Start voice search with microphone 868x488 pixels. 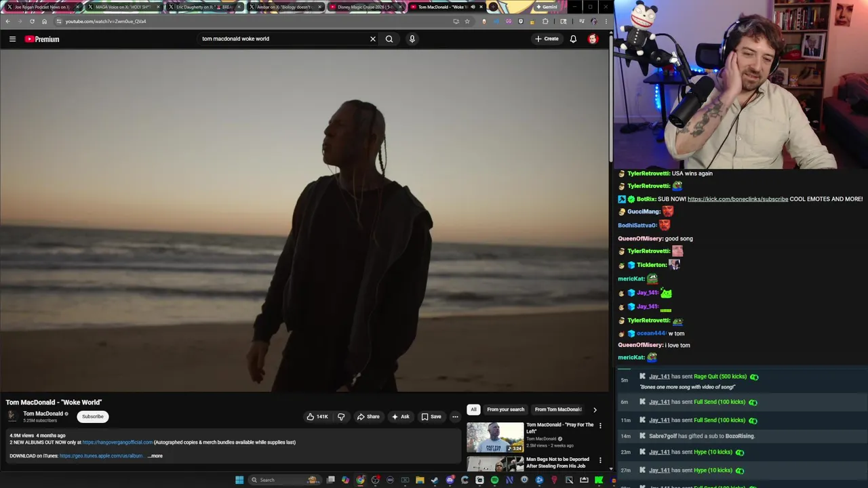pyautogui.click(x=412, y=39)
